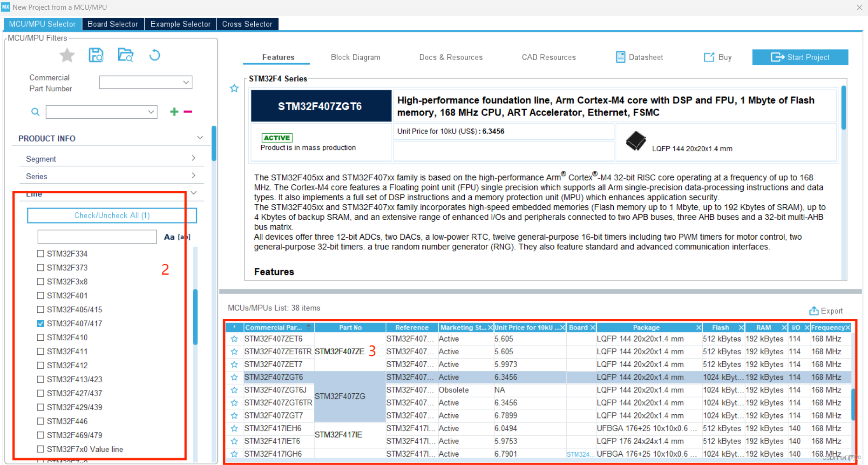The image size is (868, 465).
Task: Check the STM32F446 line
Action: 41,421
